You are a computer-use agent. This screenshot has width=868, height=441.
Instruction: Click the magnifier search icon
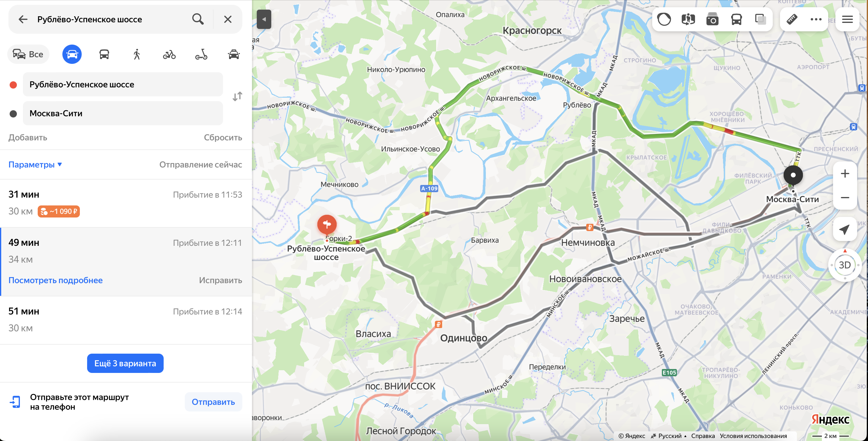tap(198, 19)
